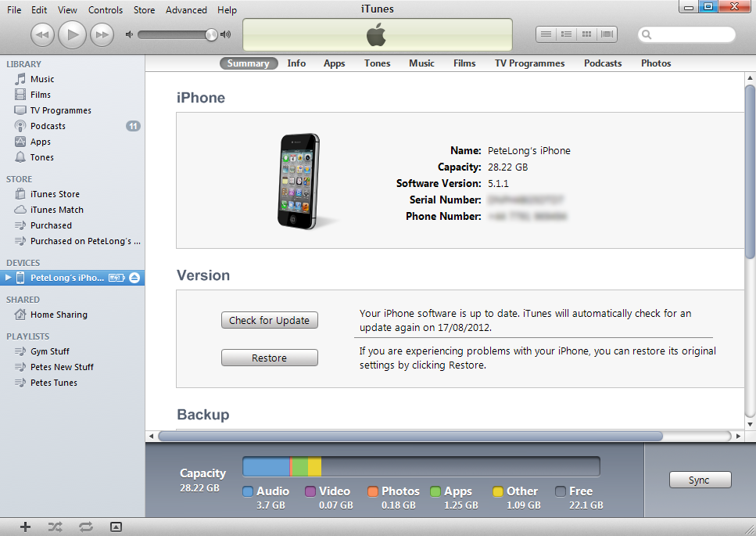
Task: Open the Petes New Stuff playlist
Action: click(x=73, y=367)
